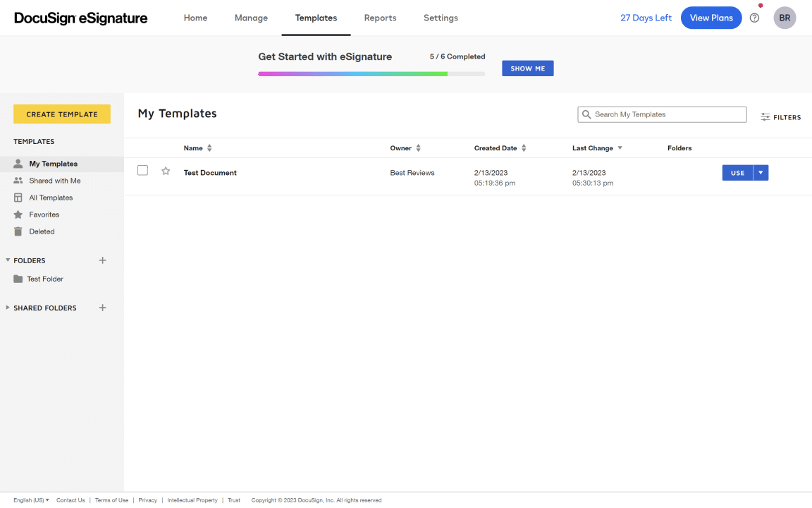
Task: Select the Test Document checkbox
Action: pyautogui.click(x=142, y=170)
